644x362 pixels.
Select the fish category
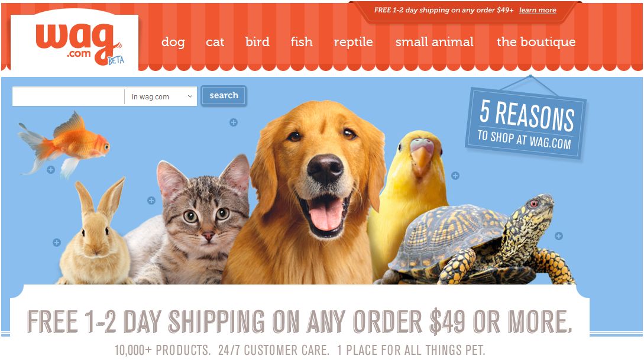pos(302,42)
